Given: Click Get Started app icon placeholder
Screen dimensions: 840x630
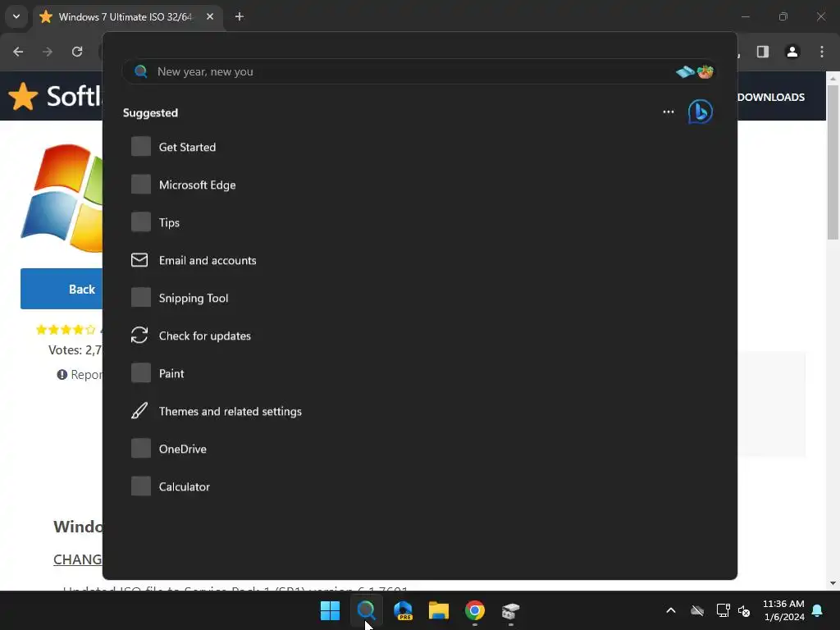Looking at the screenshot, I should click(141, 146).
